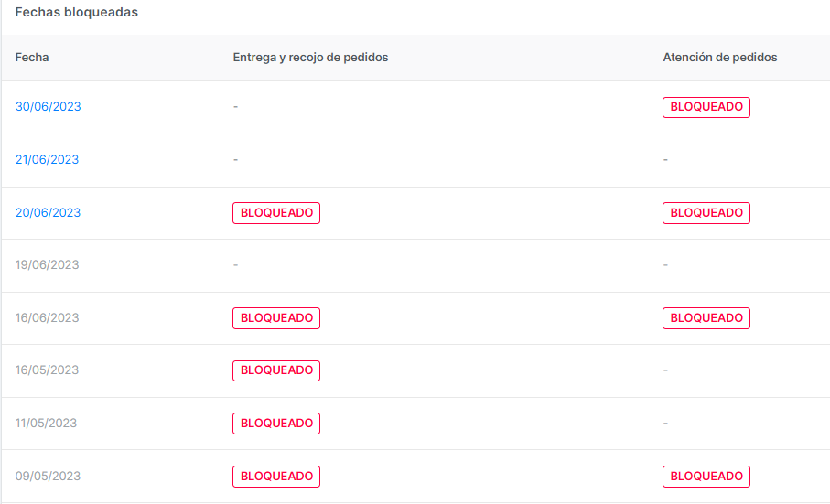Click BLOQUEADO badge under Entrega for 16/06/2023
This screenshot has height=504, width=830.
click(276, 318)
